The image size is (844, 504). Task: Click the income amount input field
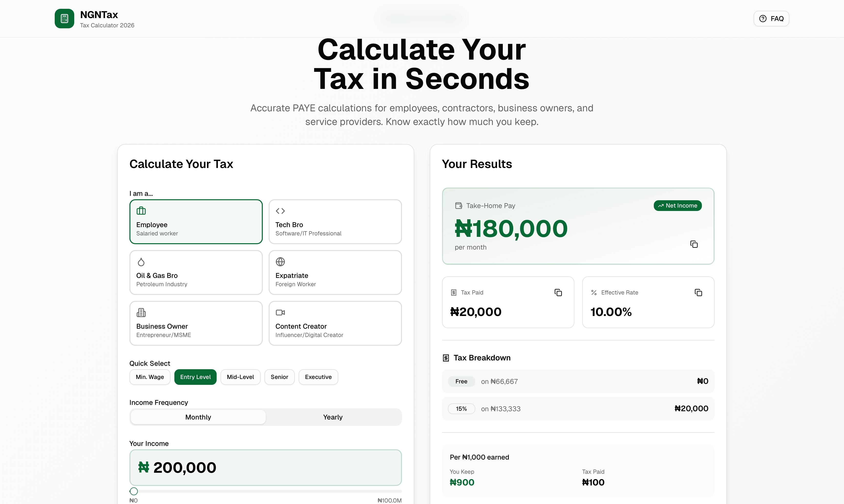tap(265, 467)
